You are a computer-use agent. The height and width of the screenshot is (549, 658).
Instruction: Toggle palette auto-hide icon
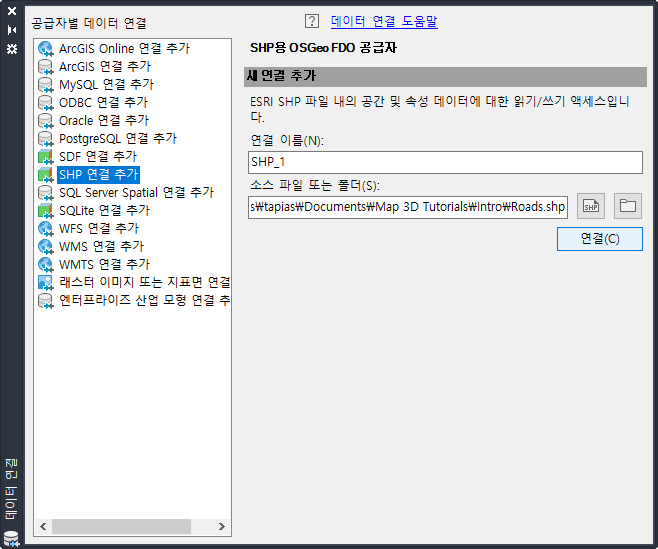12,30
